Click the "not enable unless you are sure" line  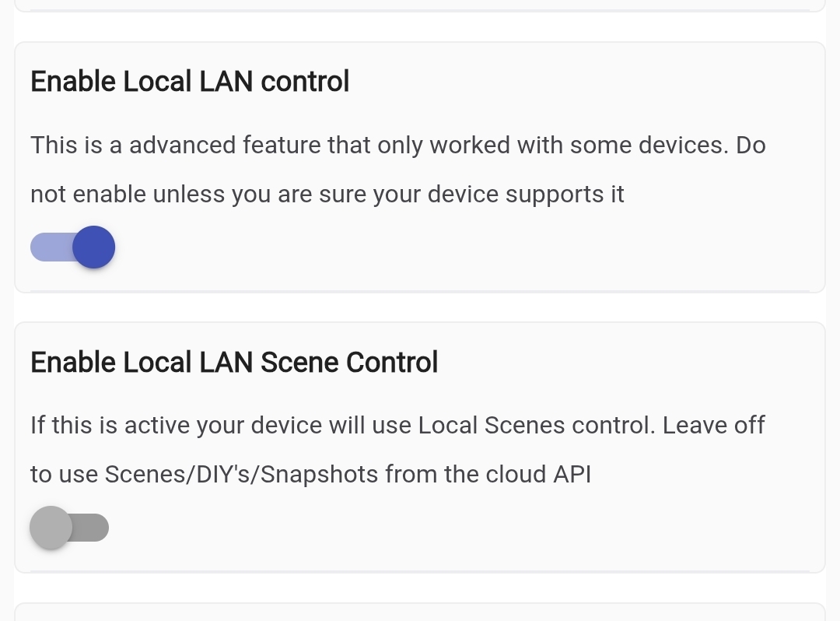(x=327, y=195)
